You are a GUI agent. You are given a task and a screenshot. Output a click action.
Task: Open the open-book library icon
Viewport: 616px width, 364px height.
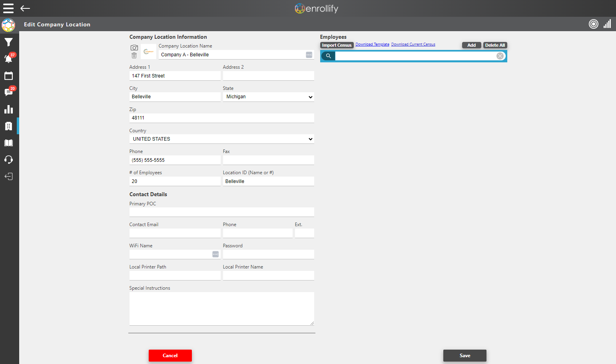coord(8,143)
